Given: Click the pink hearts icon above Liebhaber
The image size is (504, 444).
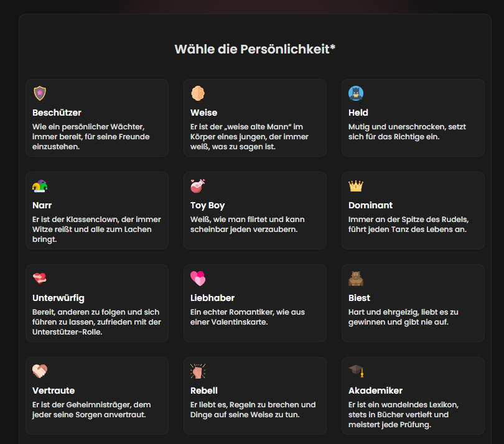Looking at the screenshot, I should [198, 279].
